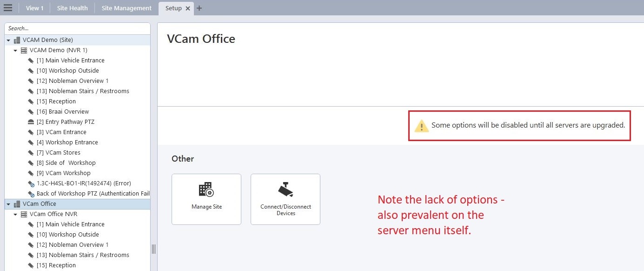The height and width of the screenshot is (271, 644).
Task: Click icon of Back of Workshop PTZ
Action: 31,194
